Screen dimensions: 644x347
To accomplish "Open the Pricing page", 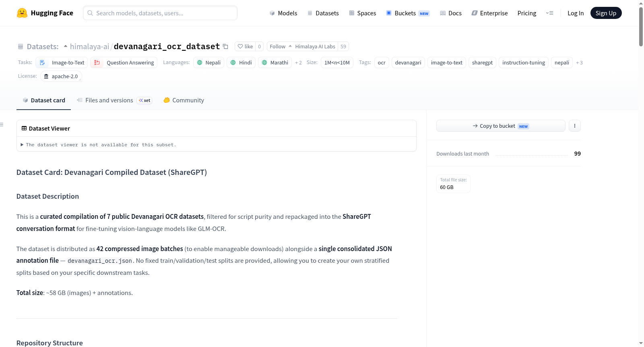I will [527, 13].
